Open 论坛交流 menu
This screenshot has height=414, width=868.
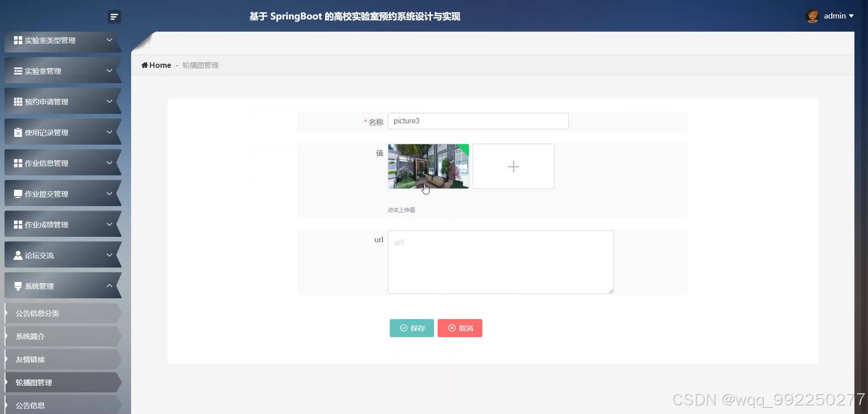(63, 255)
